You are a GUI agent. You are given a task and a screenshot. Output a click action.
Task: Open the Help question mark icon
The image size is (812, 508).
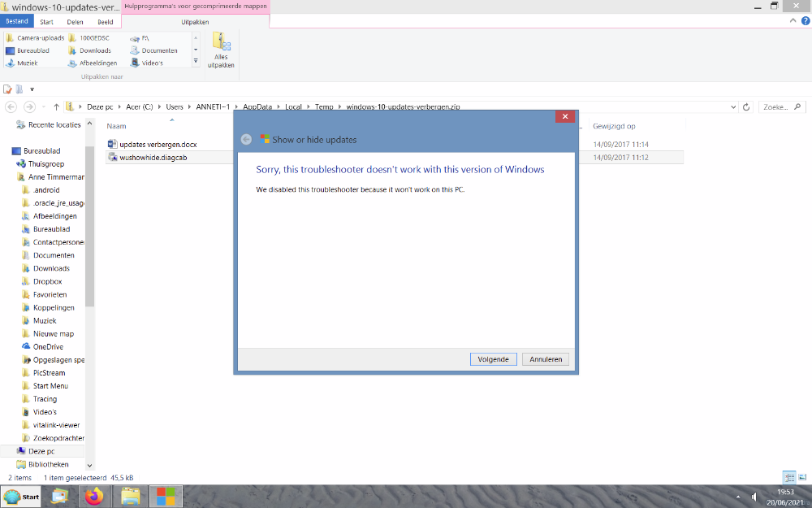(806, 21)
